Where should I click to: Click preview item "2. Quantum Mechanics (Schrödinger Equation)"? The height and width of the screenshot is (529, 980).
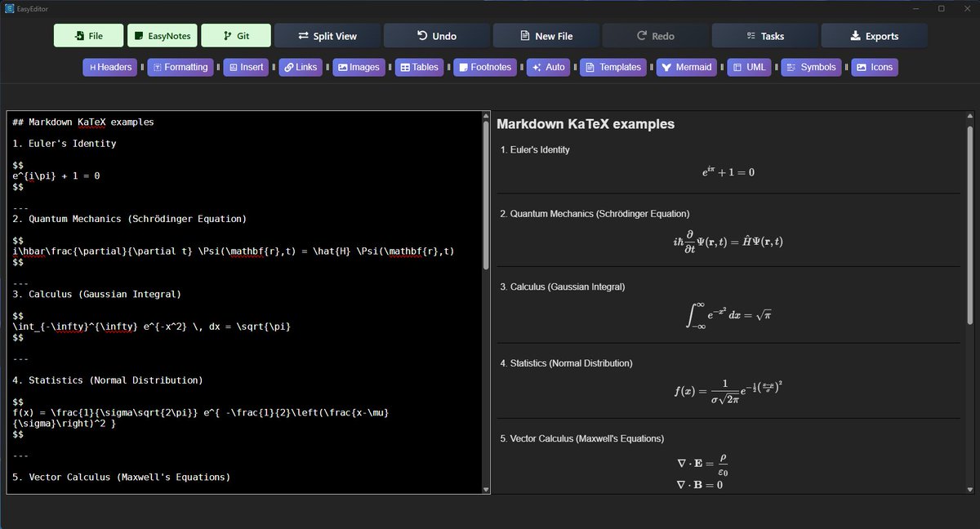[x=595, y=214]
